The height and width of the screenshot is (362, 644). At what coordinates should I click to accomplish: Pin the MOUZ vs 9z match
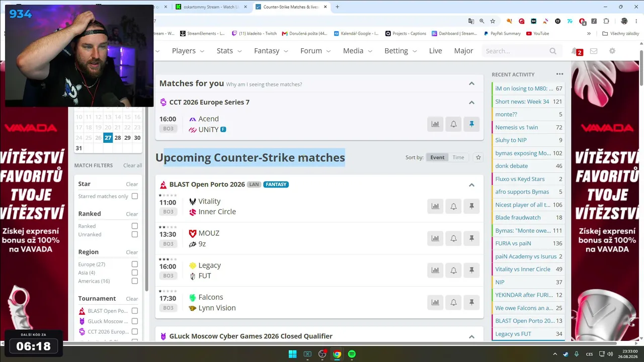pos(471,238)
